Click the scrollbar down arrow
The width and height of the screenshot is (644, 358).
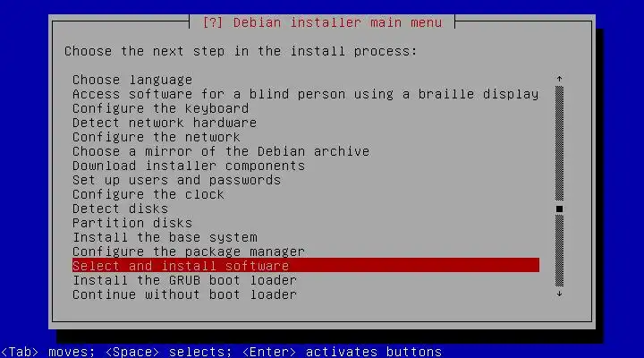559,294
